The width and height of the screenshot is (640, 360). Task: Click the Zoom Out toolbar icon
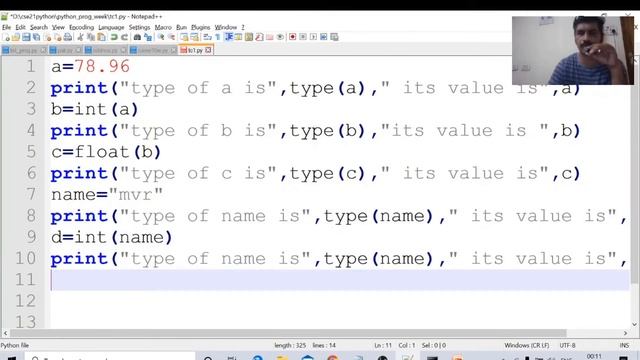(171, 37)
